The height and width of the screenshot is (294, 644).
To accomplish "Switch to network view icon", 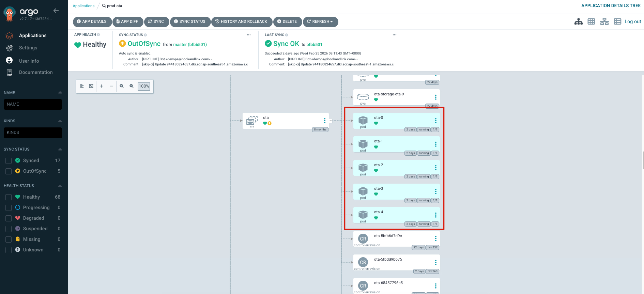I will pyautogui.click(x=604, y=21).
